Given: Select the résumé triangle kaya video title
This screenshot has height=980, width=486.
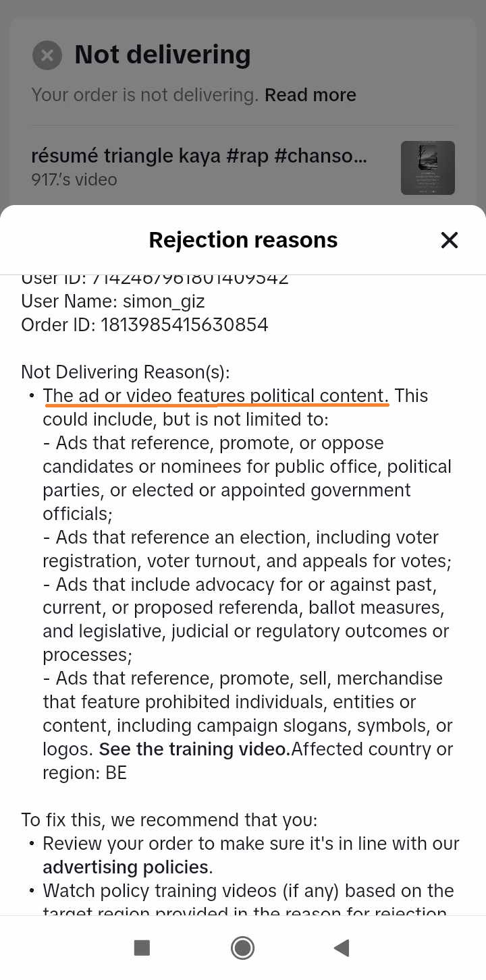Looking at the screenshot, I should pyautogui.click(x=199, y=156).
